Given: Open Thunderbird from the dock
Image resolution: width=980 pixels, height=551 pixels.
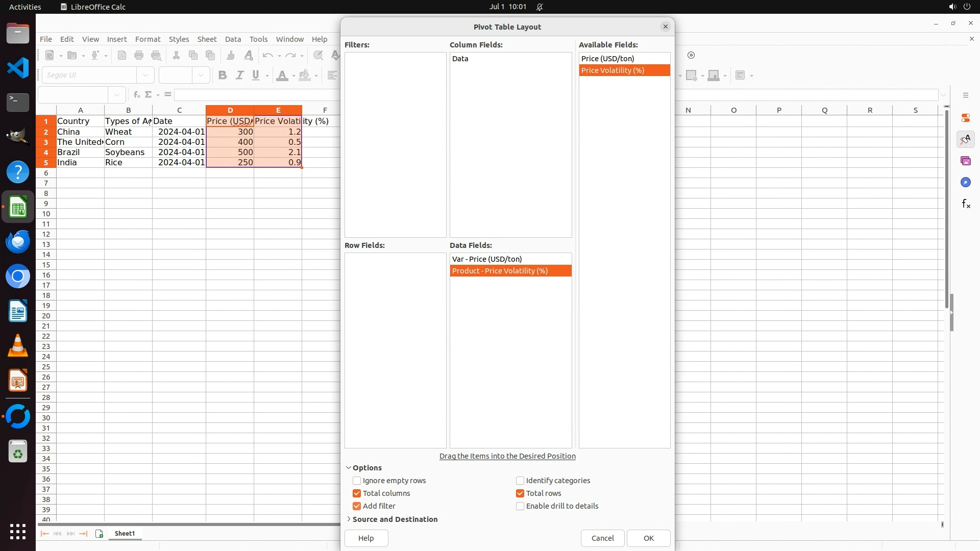Looking at the screenshot, I should point(18,242).
